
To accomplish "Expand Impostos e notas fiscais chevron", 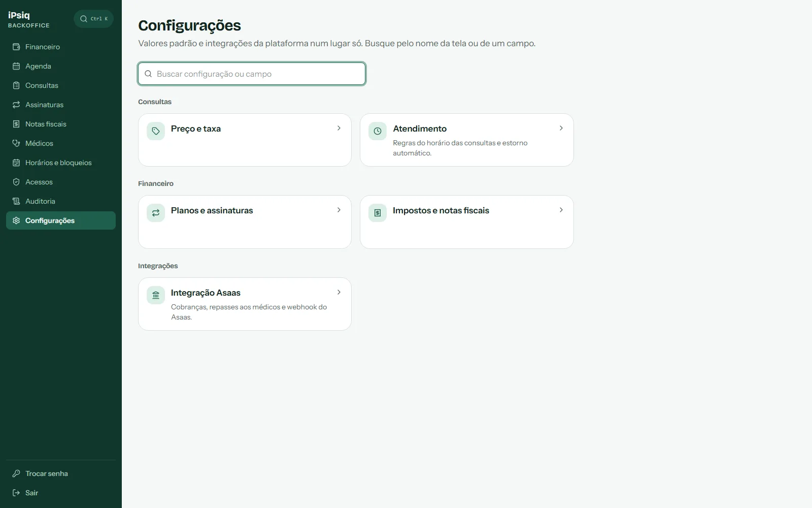I will 561,210.
